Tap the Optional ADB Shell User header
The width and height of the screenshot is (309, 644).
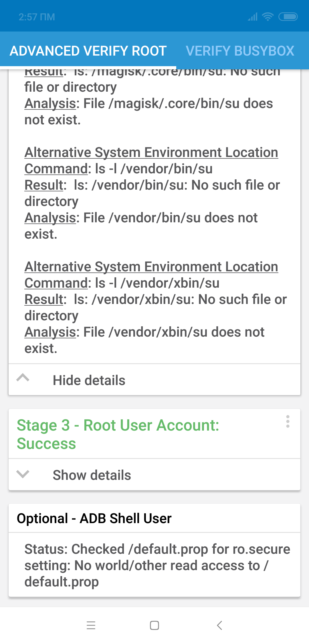coord(94,518)
